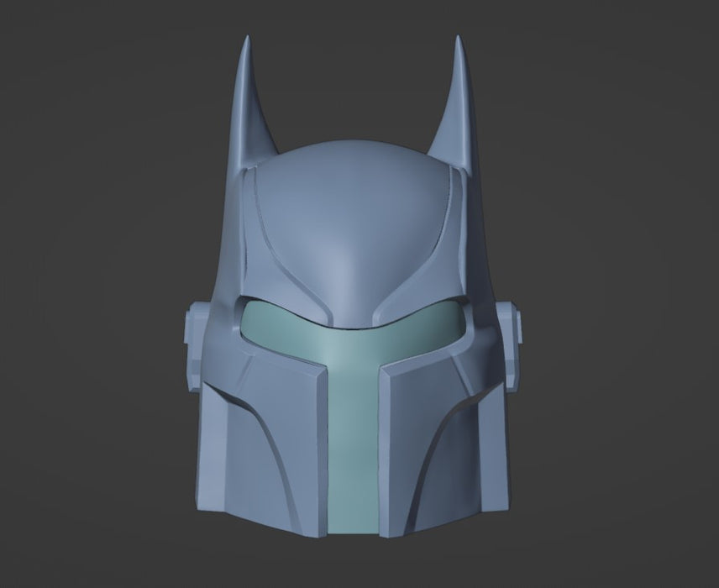Image resolution: width=719 pixels, height=588 pixels.
Task: Pick the right brow panel line on the dome
Action: [431, 244]
